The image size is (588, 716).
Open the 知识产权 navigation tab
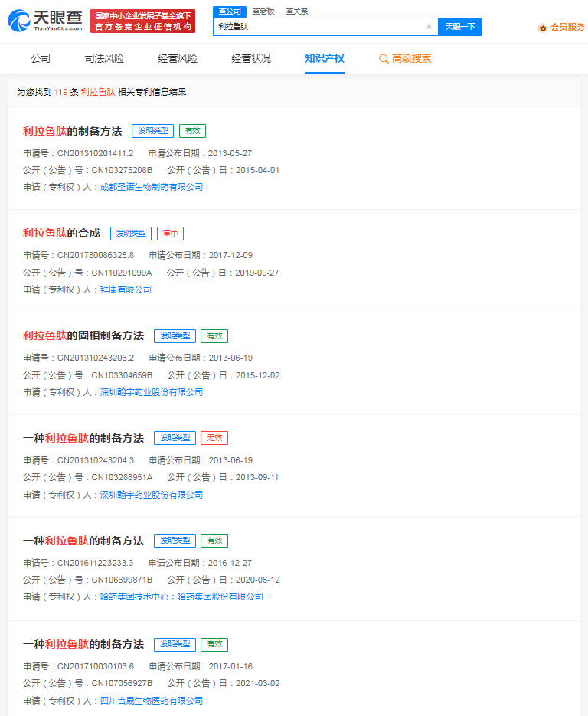tap(325, 58)
